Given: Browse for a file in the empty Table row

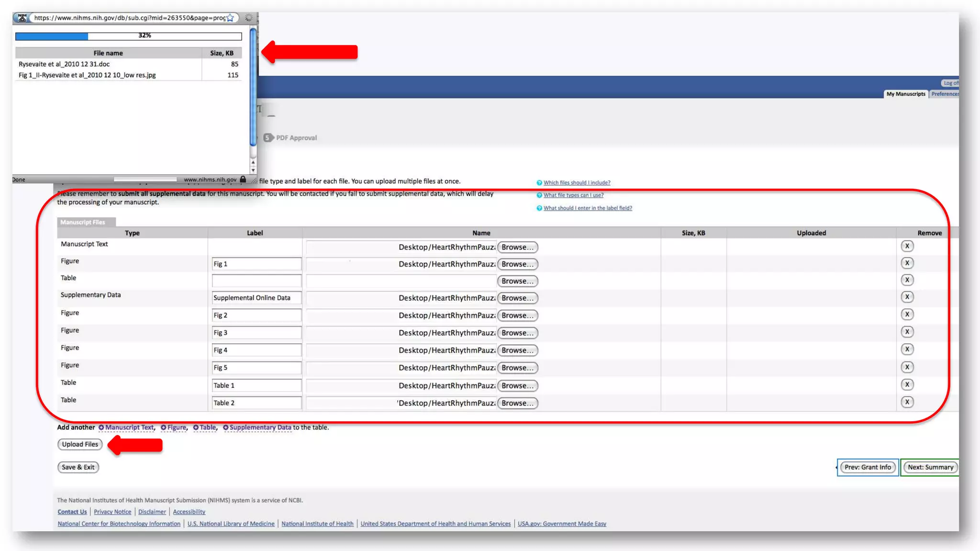Looking at the screenshot, I should tap(517, 281).
